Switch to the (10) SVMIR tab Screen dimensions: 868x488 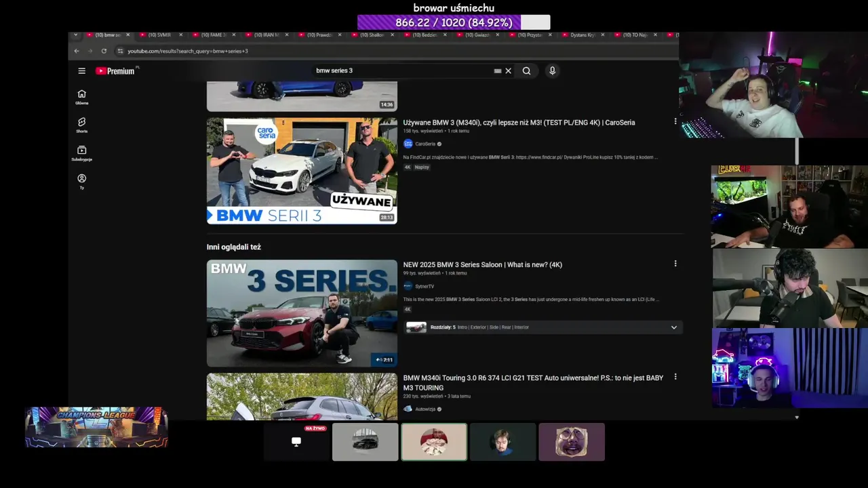tap(159, 35)
